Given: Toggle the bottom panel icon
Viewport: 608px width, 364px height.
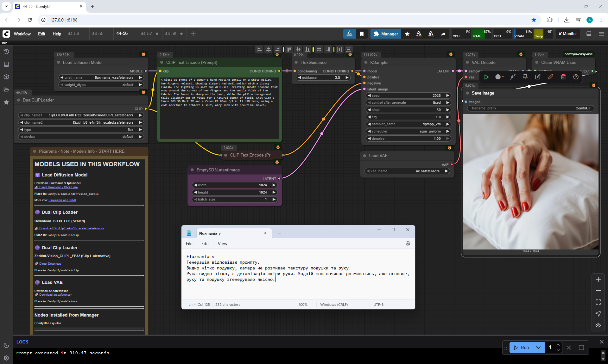Looking at the screenshot, I should click(x=589, y=34).
